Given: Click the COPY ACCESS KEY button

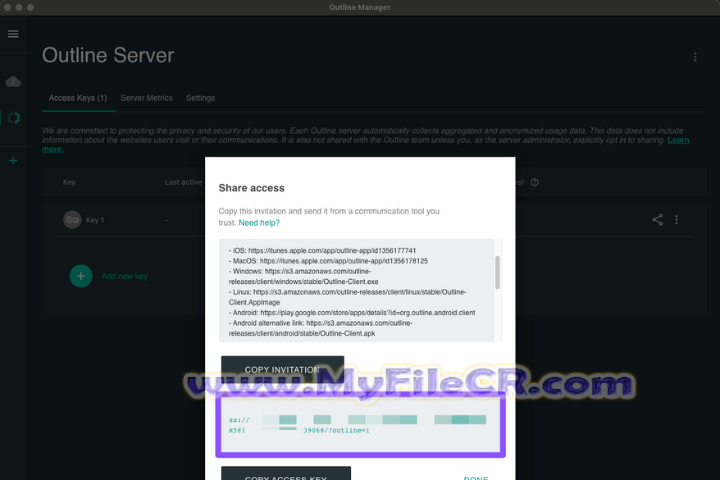Looking at the screenshot, I should point(286,474).
